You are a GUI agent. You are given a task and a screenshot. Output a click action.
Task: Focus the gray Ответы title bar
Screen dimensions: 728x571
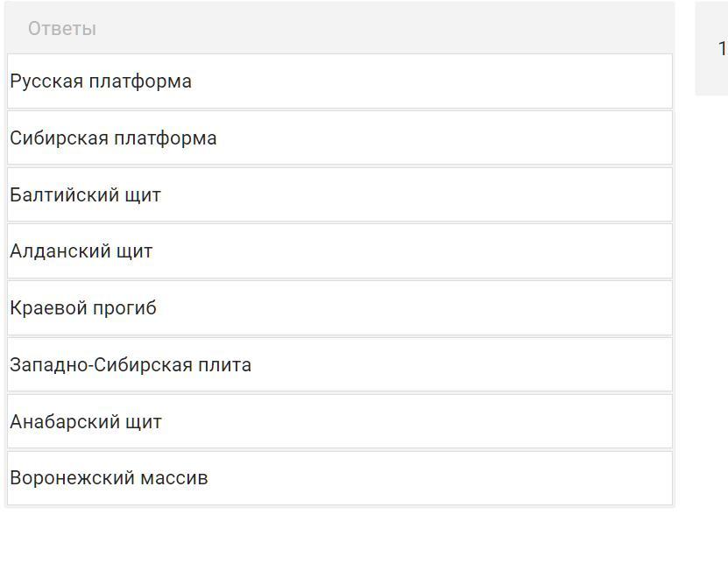[x=340, y=28]
